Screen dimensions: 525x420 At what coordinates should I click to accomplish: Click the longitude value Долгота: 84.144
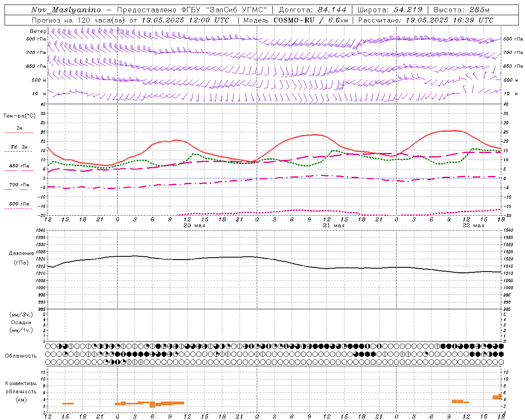point(313,10)
